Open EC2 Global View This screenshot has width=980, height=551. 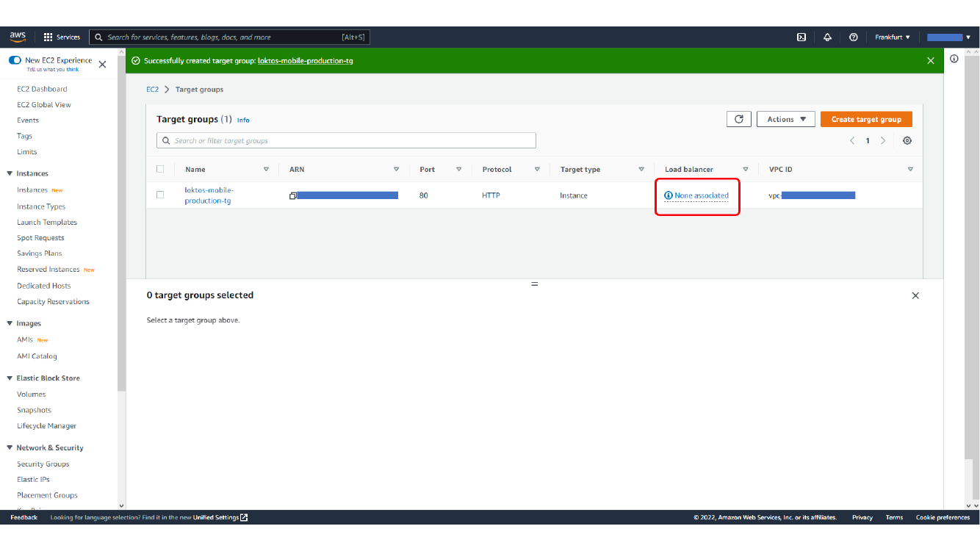tap(44, 104)
